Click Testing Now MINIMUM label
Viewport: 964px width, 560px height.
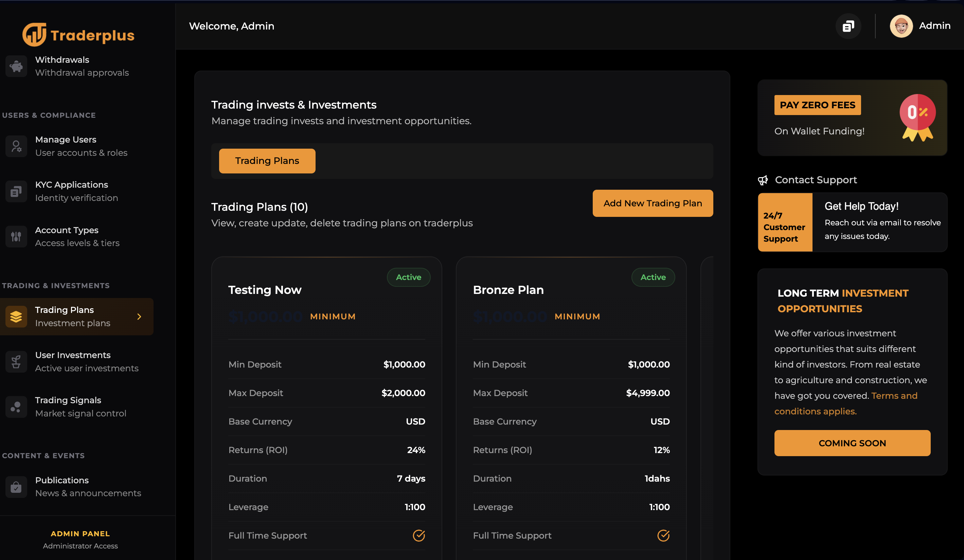coord(333,317)
